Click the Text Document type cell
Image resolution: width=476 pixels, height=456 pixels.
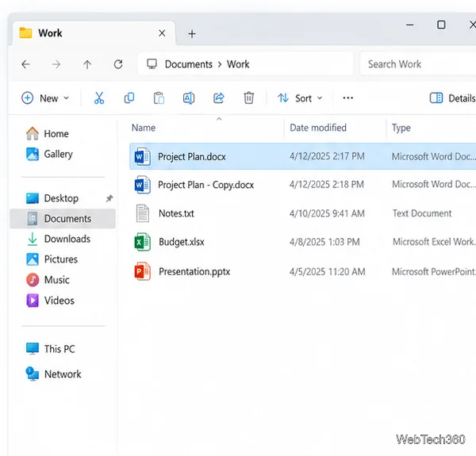coord(422,213)
